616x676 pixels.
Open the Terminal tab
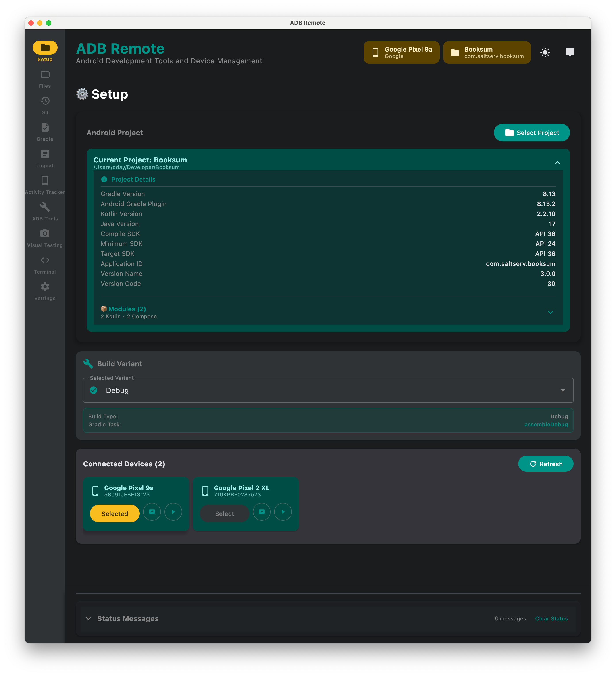[44, 264]
